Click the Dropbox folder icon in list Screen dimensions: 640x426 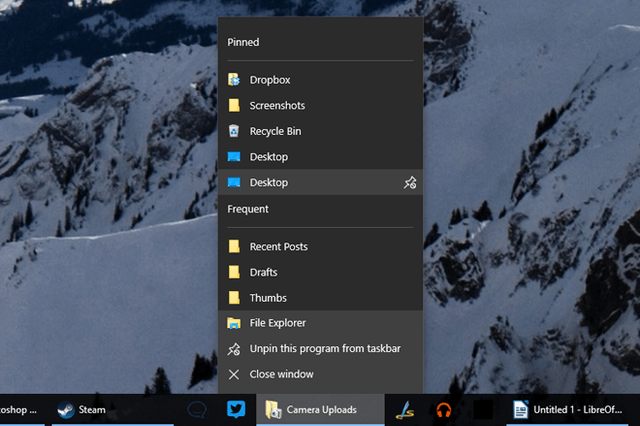234,80
